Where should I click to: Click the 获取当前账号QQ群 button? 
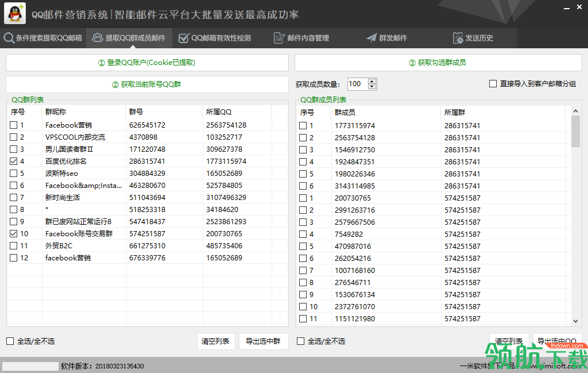pos(147,84)
